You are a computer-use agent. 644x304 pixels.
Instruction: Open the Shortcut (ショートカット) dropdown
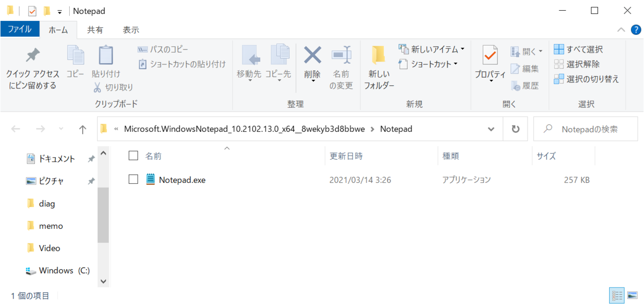click(428, 64)
